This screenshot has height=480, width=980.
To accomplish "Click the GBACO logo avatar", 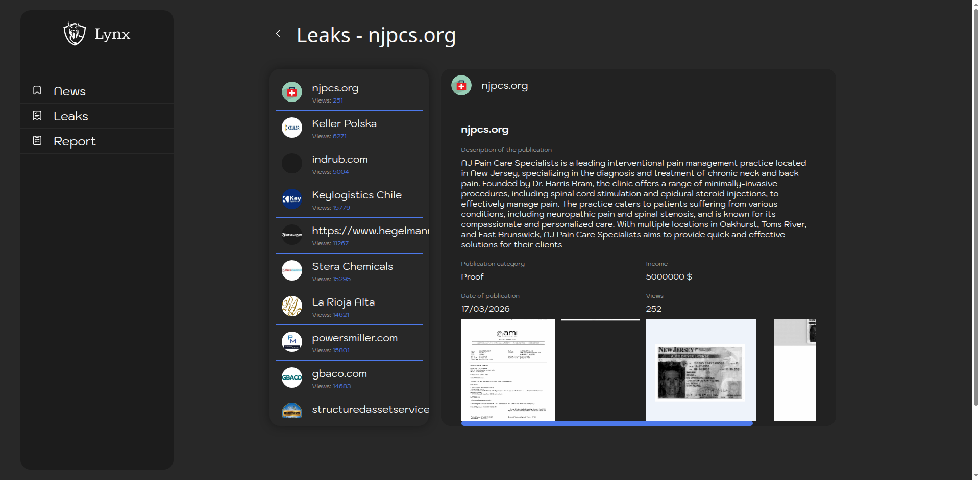I will click(292, 377).
